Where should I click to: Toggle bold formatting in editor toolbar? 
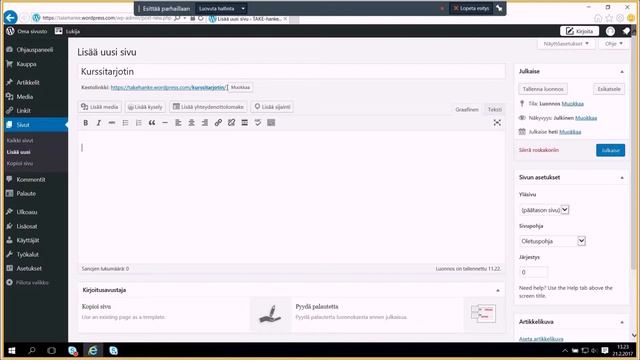(85, 122)
